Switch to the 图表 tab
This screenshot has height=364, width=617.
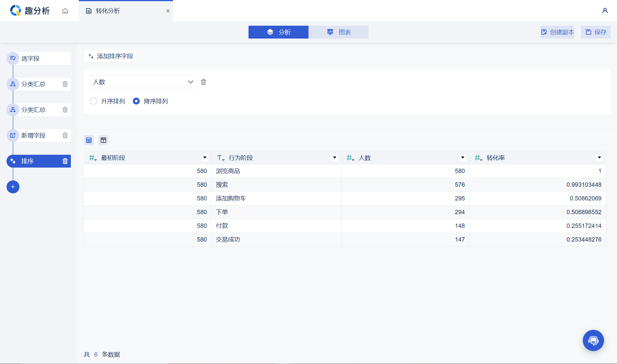click(x=338, y=32)
